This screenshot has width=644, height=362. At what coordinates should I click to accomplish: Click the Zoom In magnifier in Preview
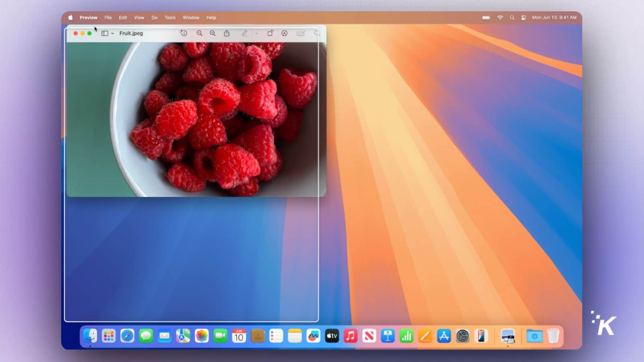click(x=213, y=33)
